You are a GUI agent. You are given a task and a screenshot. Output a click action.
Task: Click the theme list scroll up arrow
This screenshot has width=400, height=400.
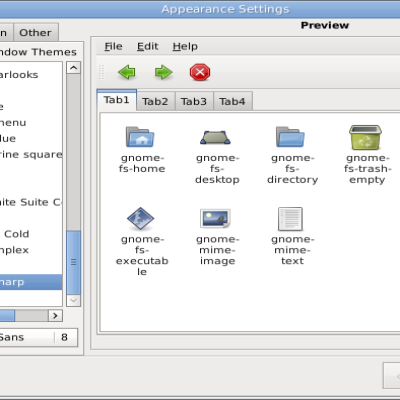73,68
